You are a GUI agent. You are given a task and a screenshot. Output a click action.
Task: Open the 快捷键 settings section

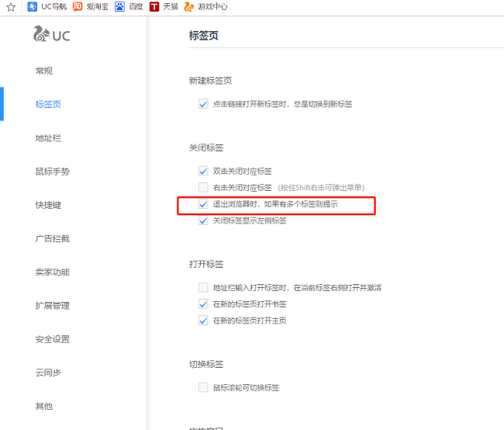48,205
